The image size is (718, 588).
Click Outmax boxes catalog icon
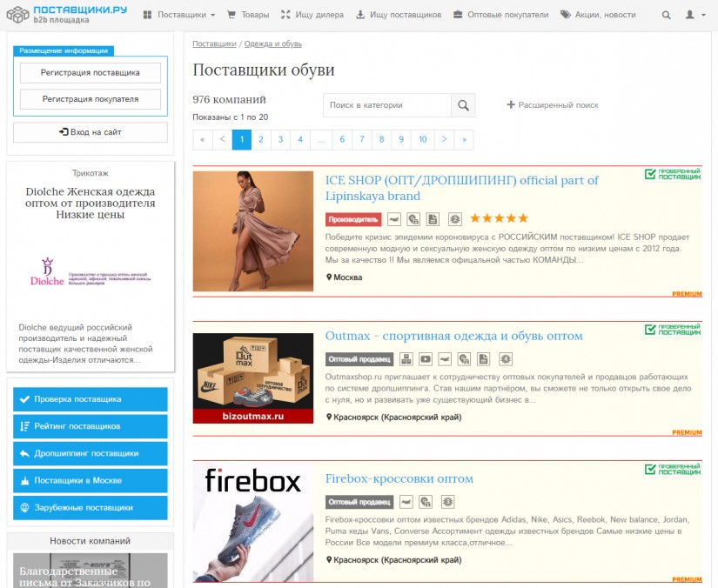406,359
